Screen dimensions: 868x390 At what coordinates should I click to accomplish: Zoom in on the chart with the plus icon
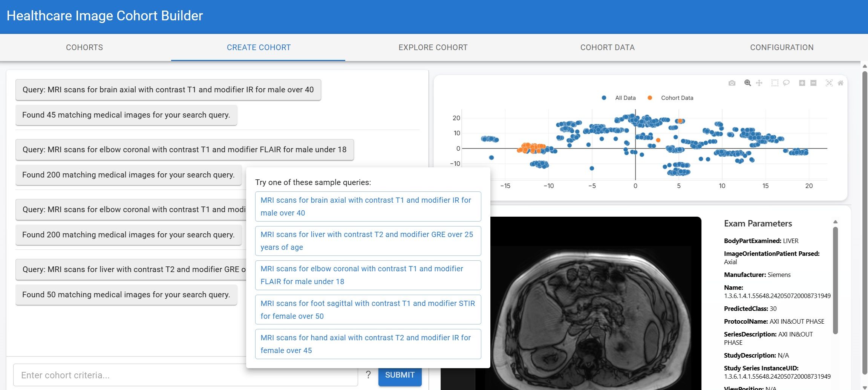[x=802, y=83]
